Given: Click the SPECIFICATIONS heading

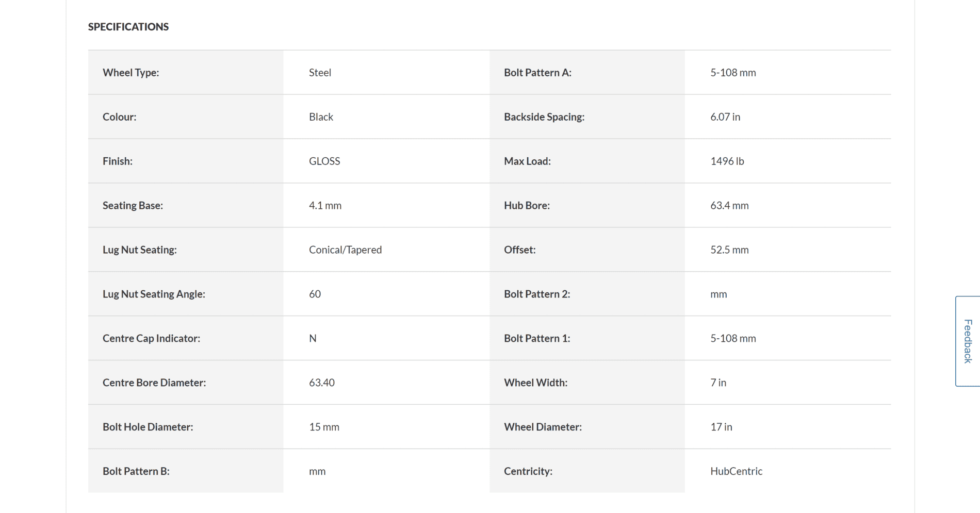Looking at the screenshot, I should pos(128,27).
